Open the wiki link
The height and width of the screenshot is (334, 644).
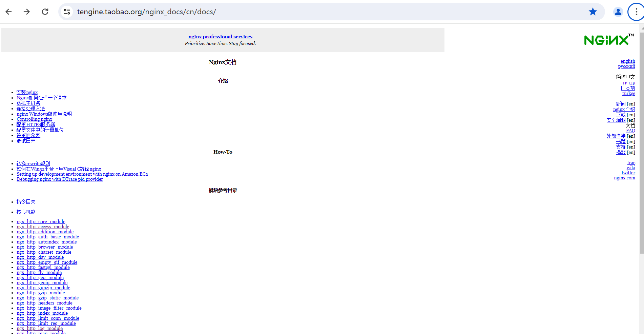coord(631,168)
